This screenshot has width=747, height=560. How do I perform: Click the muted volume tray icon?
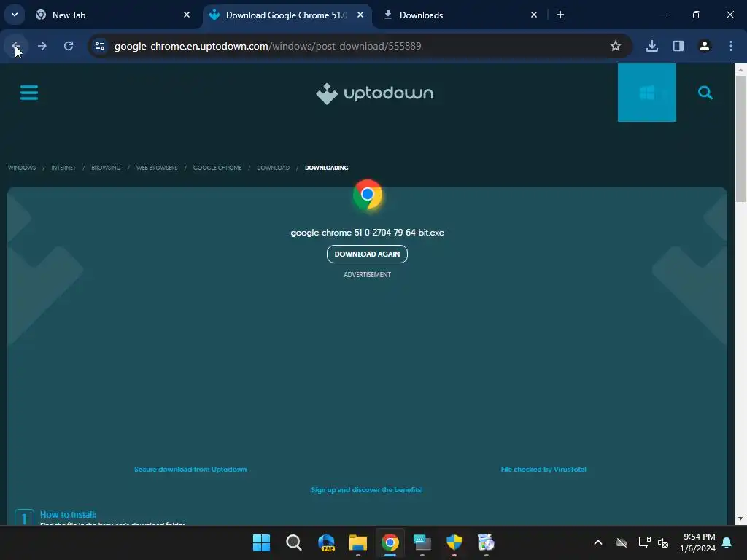pos(662,542)
